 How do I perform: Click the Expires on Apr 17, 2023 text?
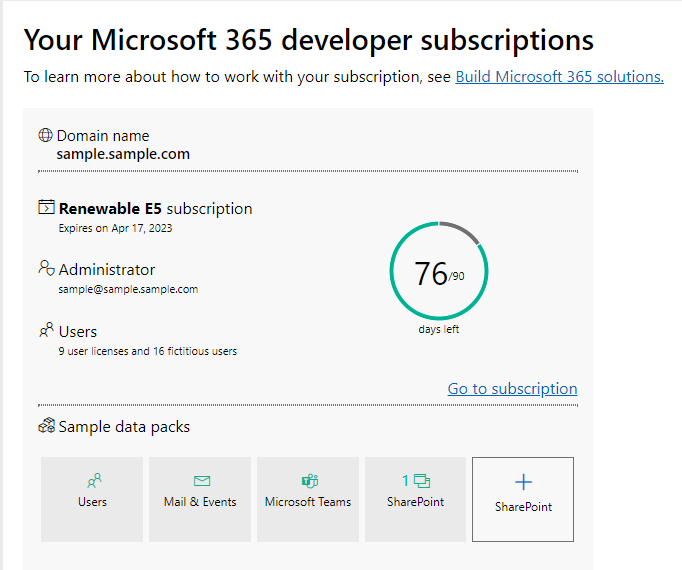pos(115,228)
